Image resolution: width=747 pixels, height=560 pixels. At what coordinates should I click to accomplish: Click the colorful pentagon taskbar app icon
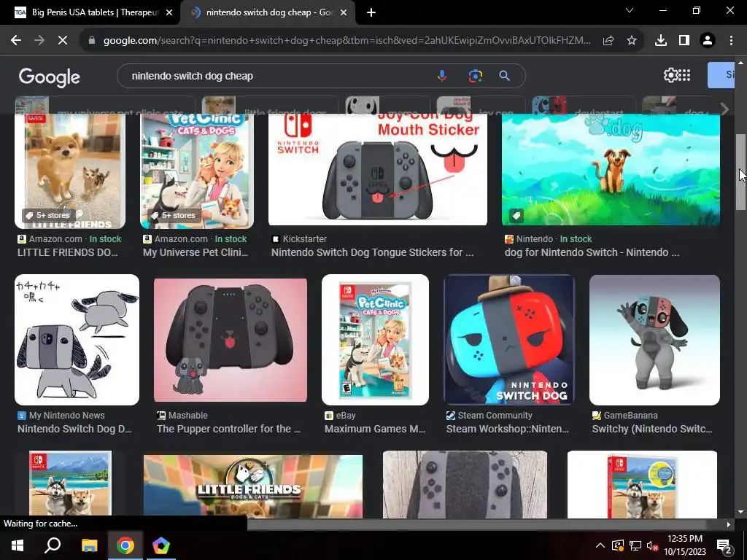click(x=161, y=545)
